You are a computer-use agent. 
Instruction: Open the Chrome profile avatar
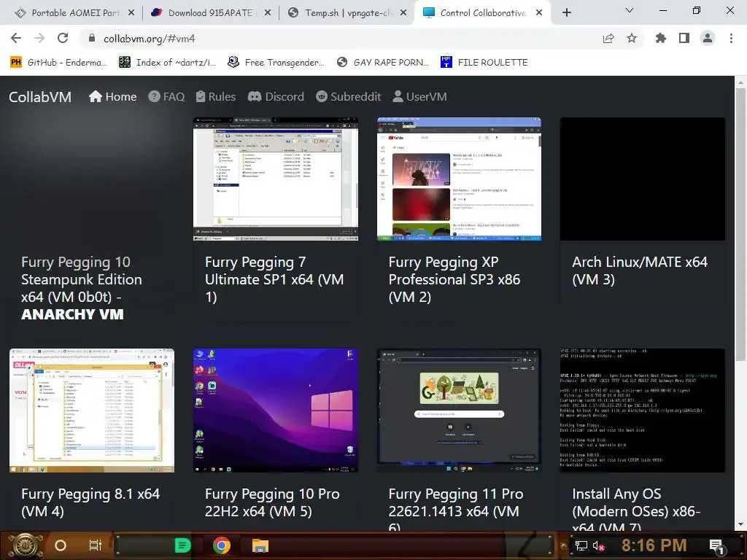tap(708, 39)
